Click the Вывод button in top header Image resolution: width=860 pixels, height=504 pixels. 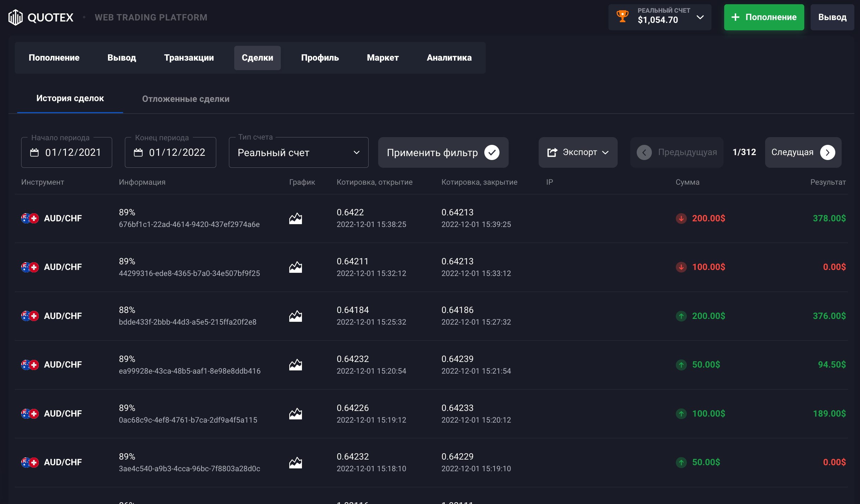pyautogui.click(x=832, y=17)
